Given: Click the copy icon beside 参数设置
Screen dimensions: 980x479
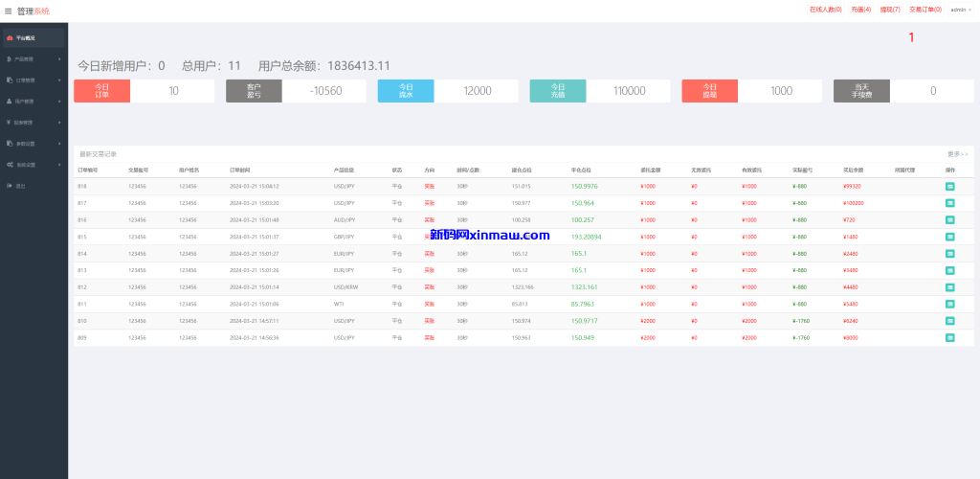Looking at the screenshot, I should click(x=10, y=143).
